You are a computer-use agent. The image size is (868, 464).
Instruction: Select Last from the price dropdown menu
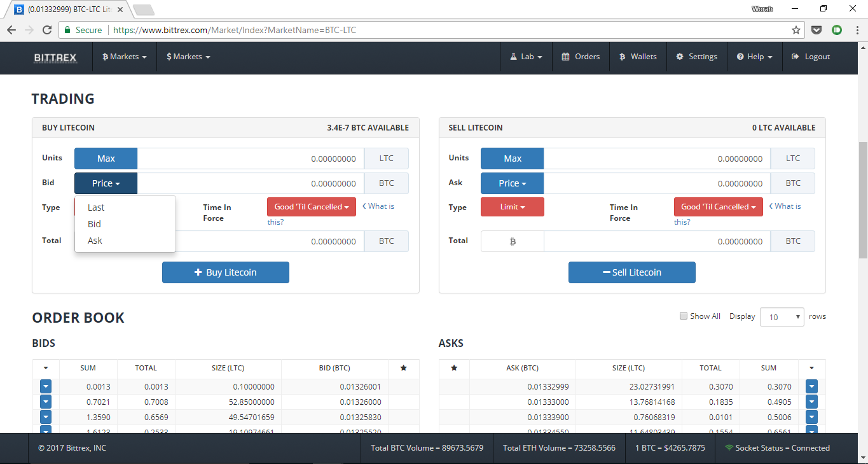click(x=96, y=207)
